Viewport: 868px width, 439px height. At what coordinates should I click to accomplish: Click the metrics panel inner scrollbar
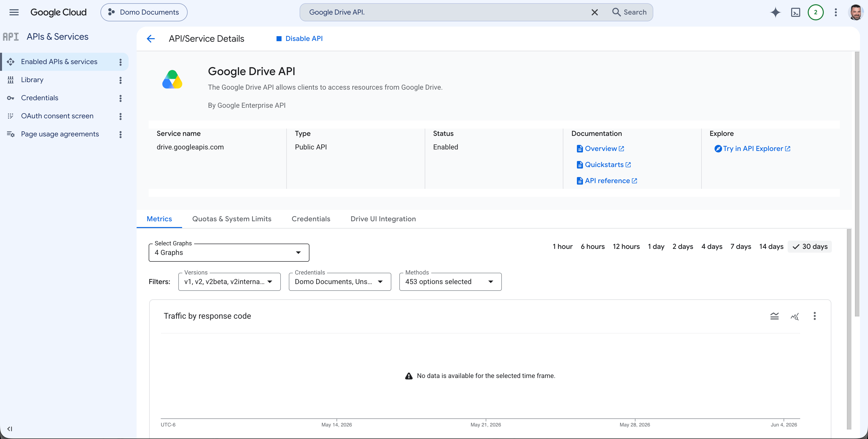coord(849,329)
